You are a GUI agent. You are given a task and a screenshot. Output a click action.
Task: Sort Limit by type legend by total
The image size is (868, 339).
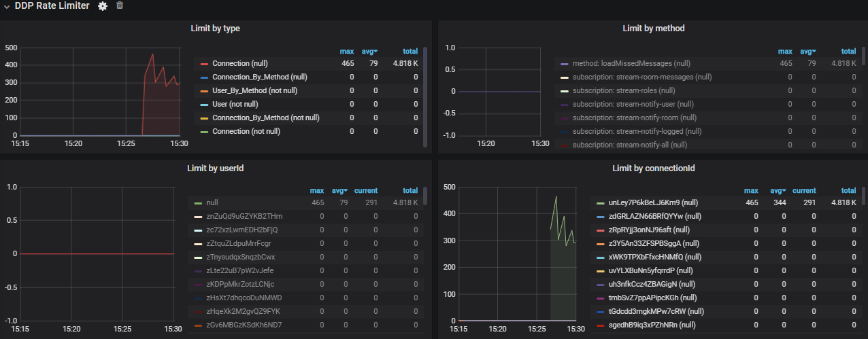[x=410, y=51]
